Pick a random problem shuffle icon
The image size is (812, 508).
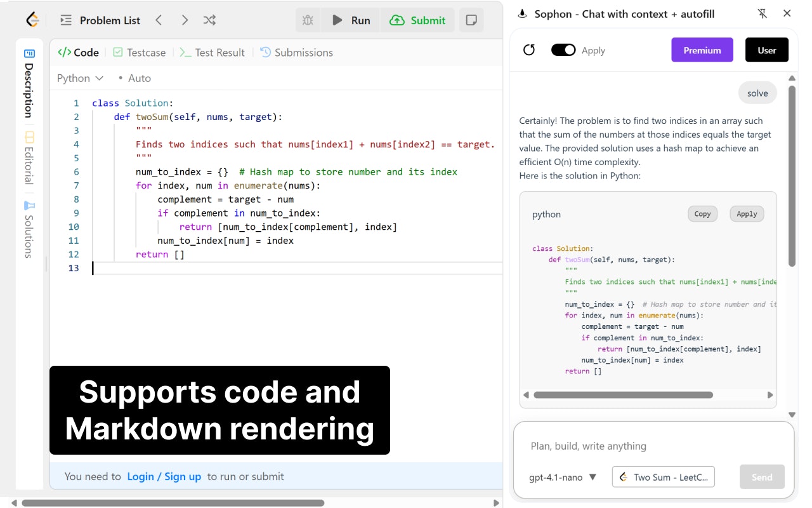pos(209,20)
